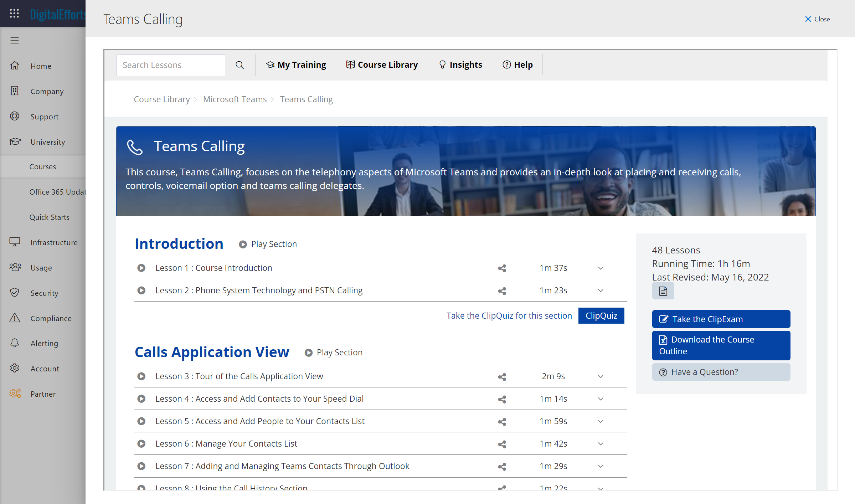
Task: Click Course Library breadcrumb link
Action: (x=162, y=99)
